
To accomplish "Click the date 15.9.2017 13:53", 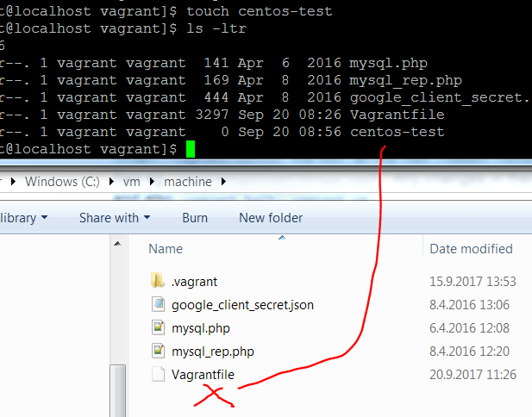I will (473, 282).
